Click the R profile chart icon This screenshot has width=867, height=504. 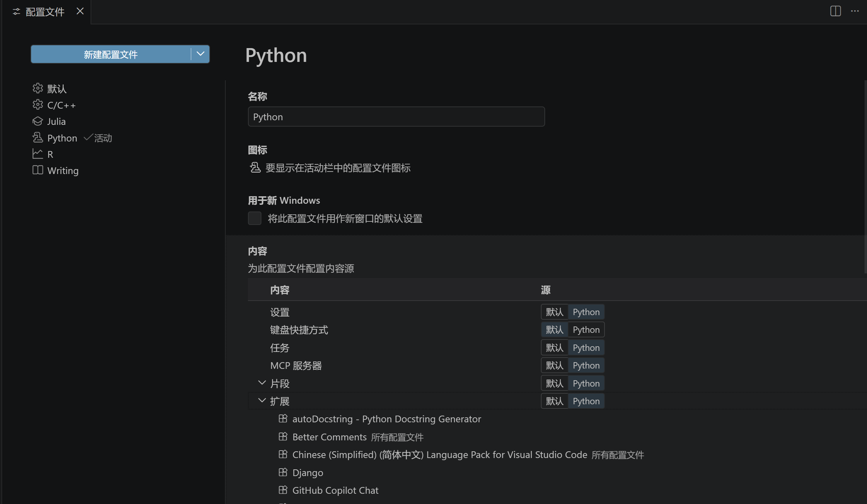tap(38, 153)
